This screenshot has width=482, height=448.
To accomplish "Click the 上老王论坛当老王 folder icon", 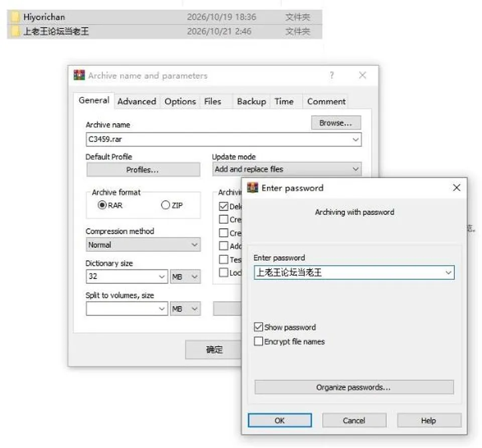I will (x=15, y=31).
